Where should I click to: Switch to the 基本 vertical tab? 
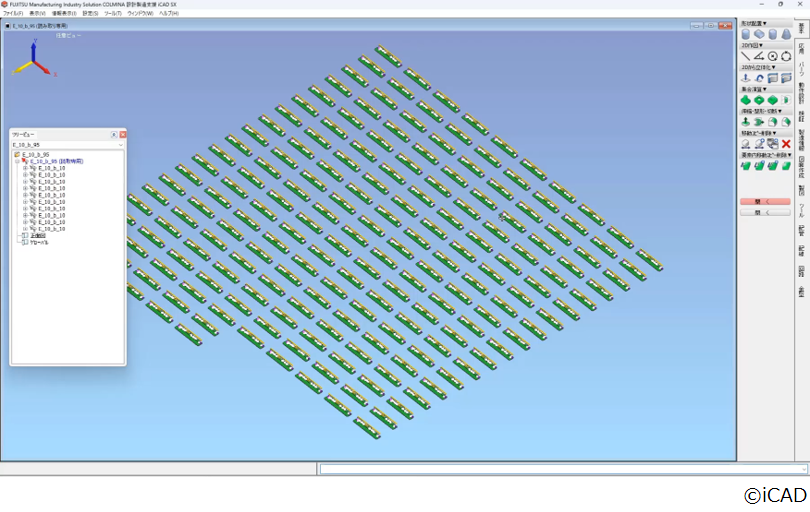[x=801, y=28]
